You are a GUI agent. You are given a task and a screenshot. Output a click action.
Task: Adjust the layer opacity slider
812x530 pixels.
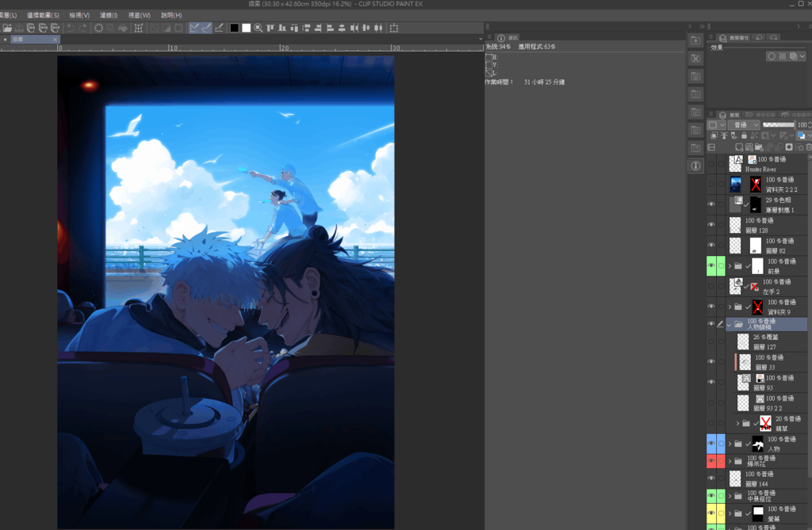(779, 124)
